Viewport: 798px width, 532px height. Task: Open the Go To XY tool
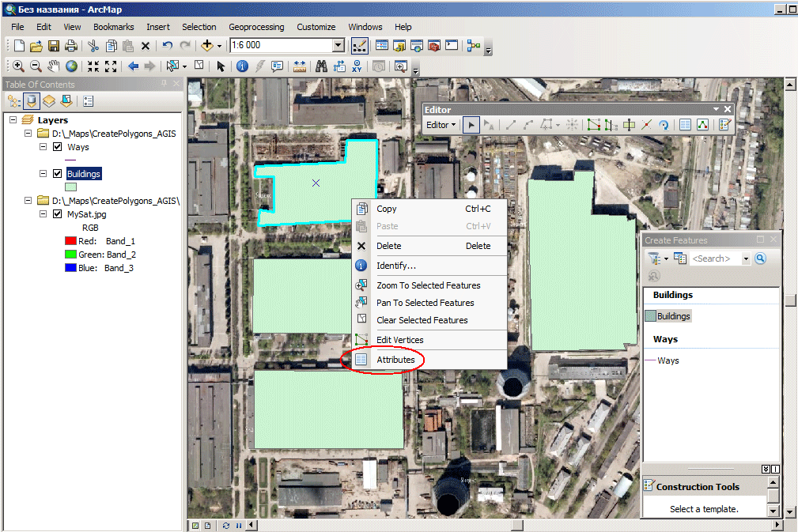pos(357,66)
